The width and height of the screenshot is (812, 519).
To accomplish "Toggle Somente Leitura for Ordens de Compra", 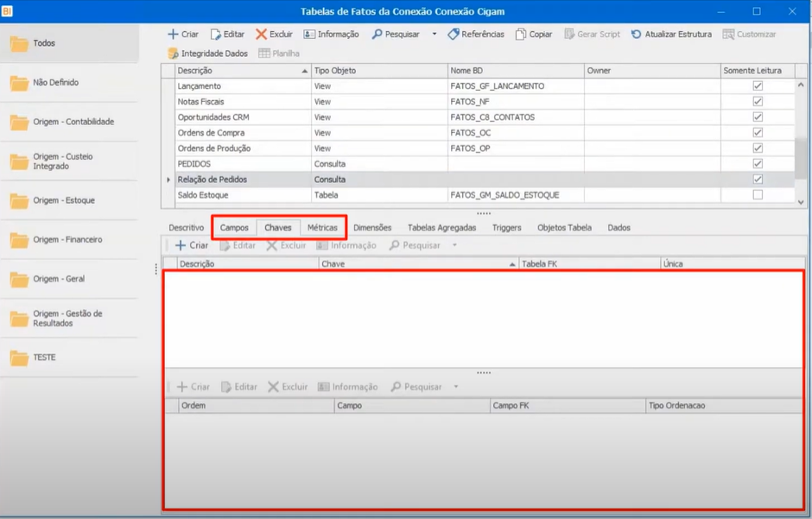I will pyautogui.click(x=758, y=133).
